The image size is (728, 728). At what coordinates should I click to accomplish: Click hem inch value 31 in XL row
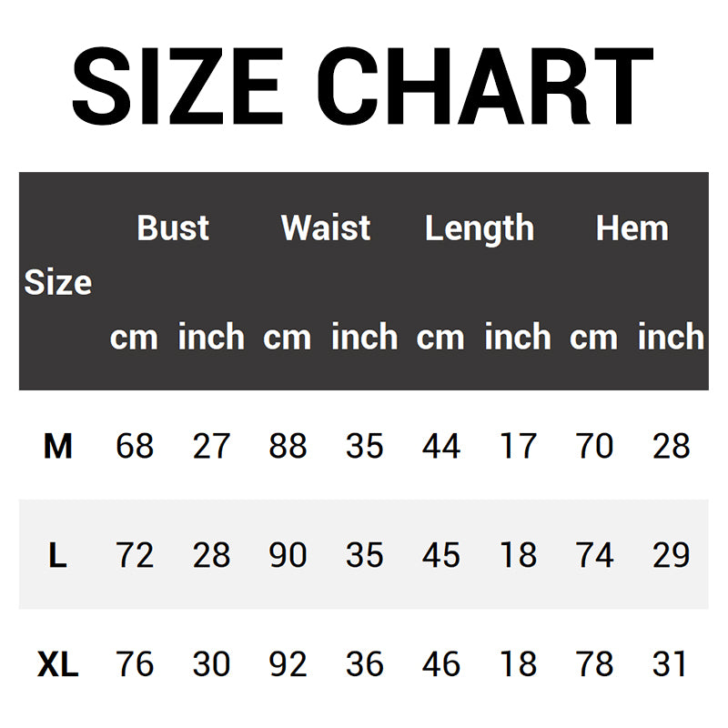tap(671, 664)
